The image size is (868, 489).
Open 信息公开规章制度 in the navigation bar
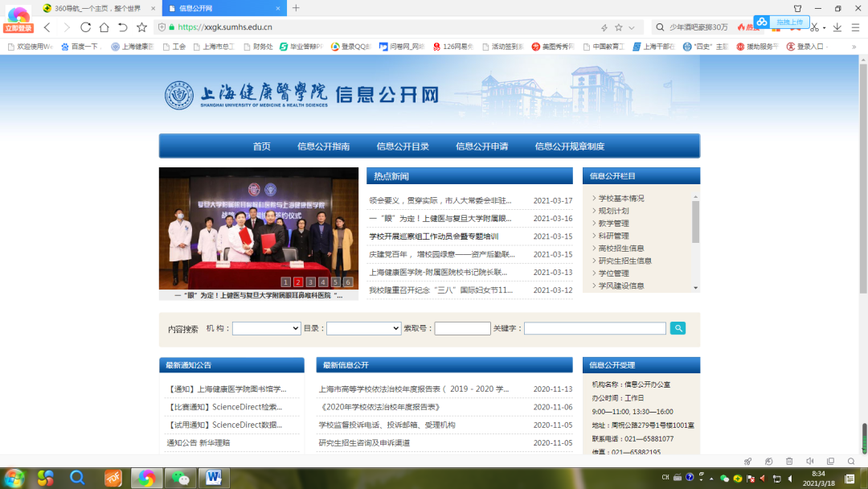coord(570,146)
